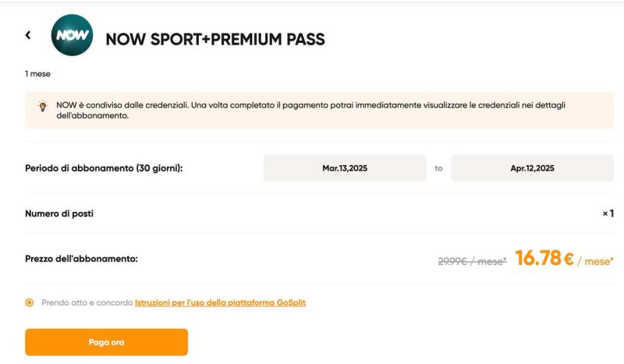
Task: Click the lightbulb tip icon
Action: [42, 106]
